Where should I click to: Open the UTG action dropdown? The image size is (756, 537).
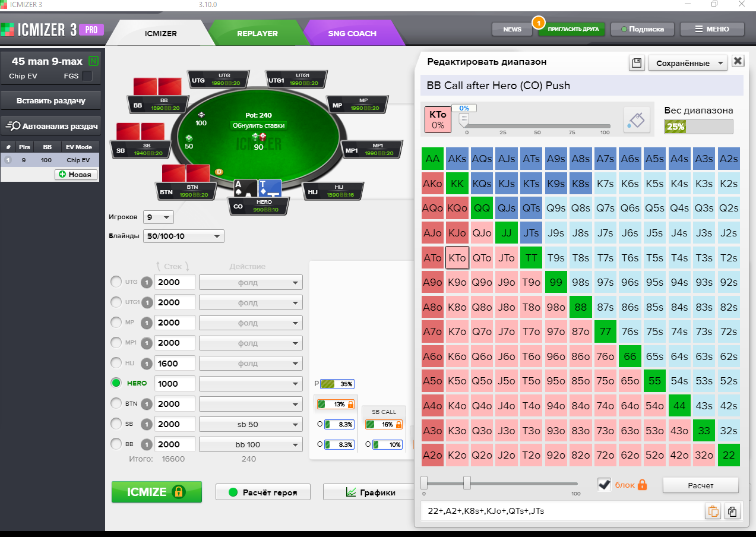click(251, 282)
